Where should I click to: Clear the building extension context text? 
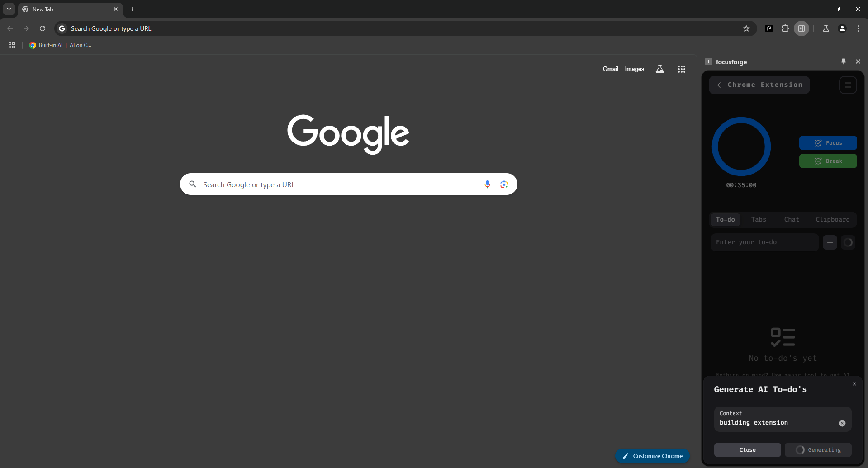click(842, 423)
